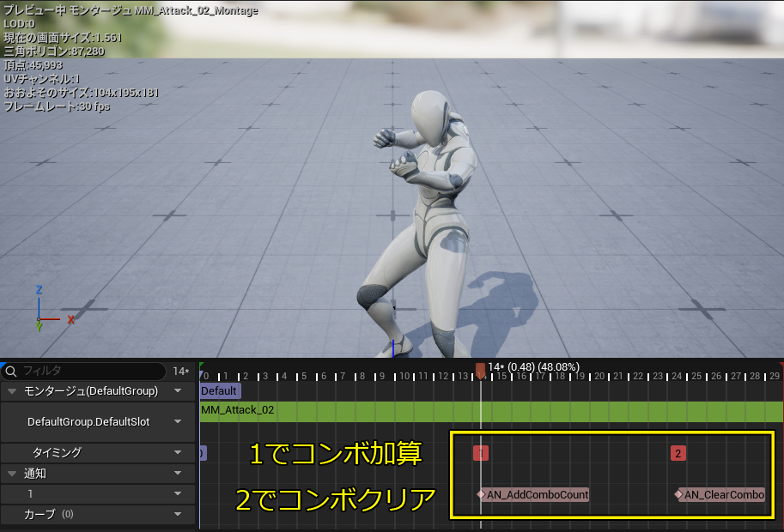Select the Default montage section

coord(220,390)
